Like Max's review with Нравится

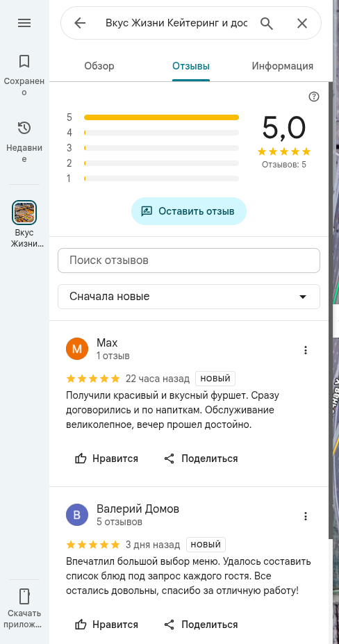(x=106, y=459)
